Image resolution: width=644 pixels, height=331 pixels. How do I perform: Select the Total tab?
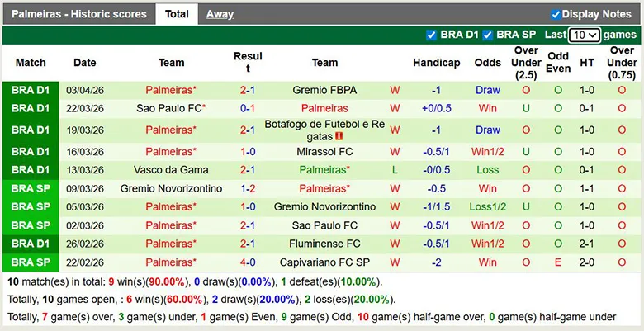coord(177,14)
